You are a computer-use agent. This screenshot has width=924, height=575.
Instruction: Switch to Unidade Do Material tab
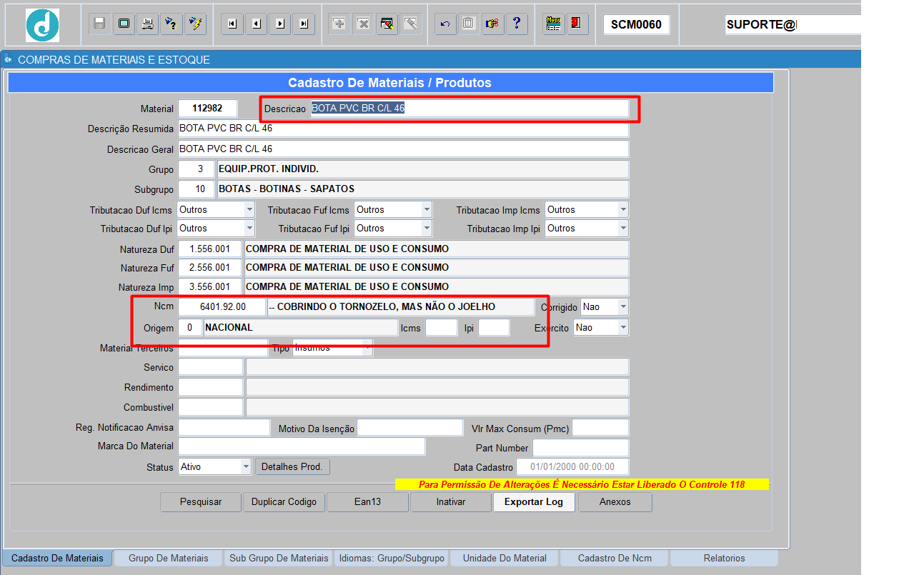(505, 558)
